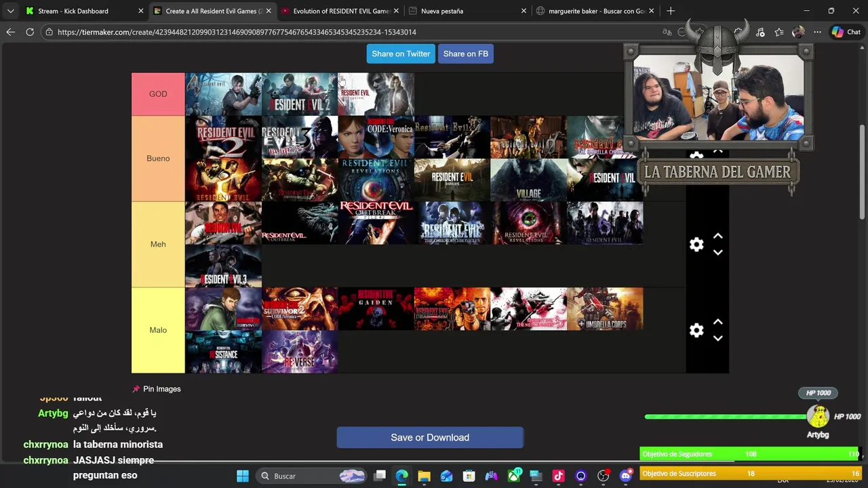Click the orange Bueno tier label
This screenshot has height=488, width=868.
[x=158, y=159]
